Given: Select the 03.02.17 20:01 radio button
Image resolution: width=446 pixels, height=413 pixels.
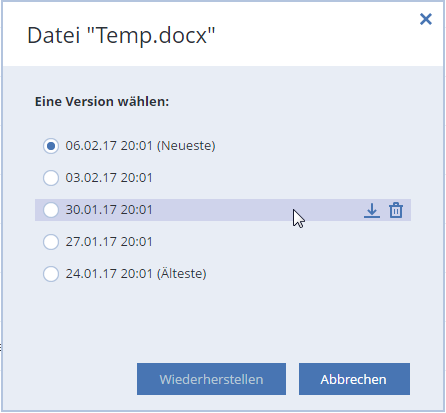Looking at the screenshot, I should [x=51, y=178].
